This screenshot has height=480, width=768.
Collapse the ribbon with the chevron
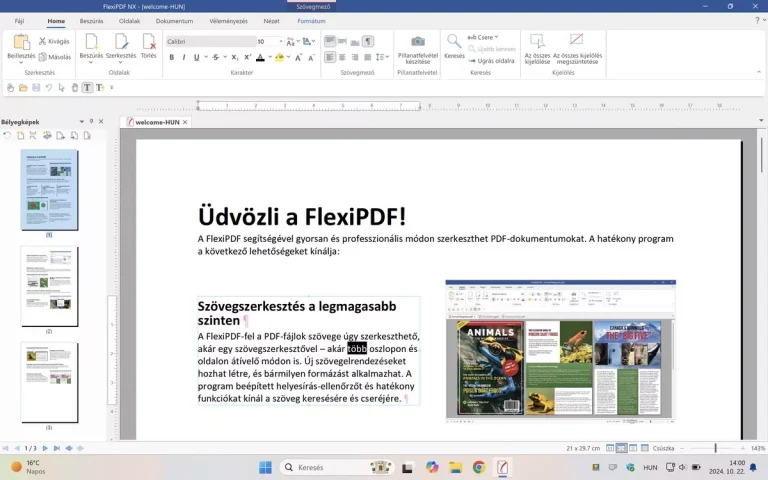(759, 72)
